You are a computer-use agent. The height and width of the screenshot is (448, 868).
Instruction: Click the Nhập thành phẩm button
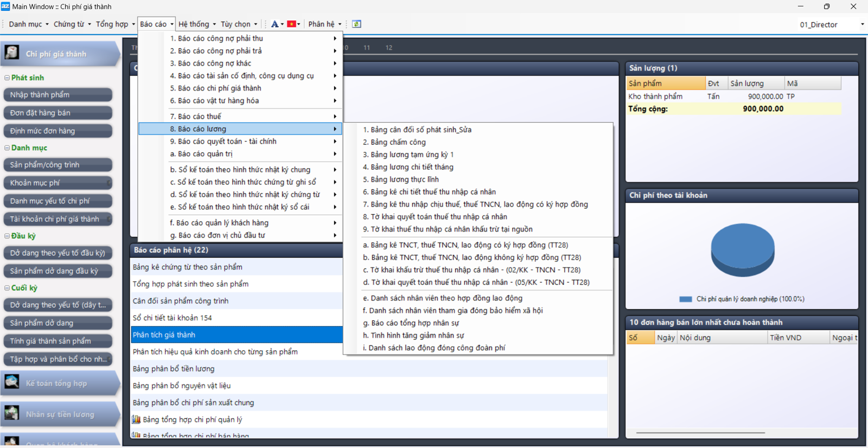coord(58,95)
